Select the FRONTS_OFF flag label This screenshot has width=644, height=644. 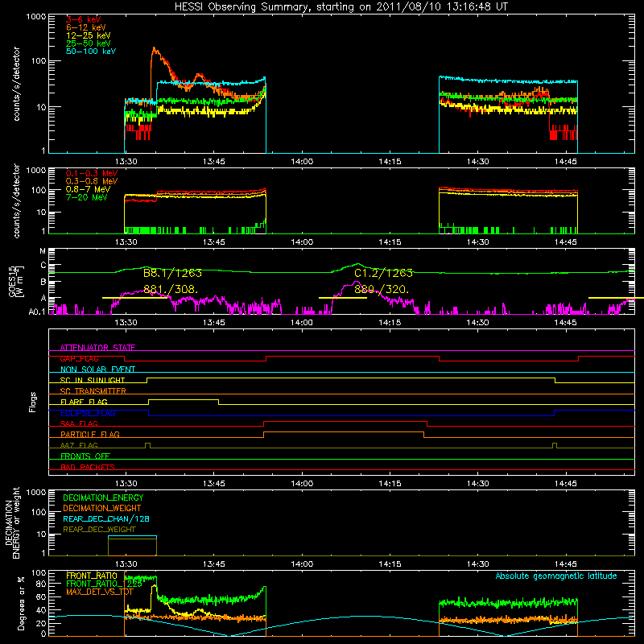click(85, 456)
